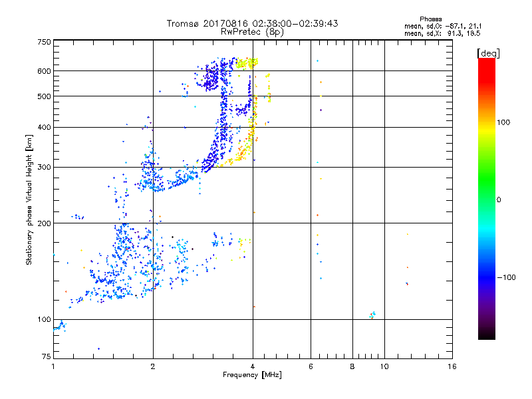Click the y-axis tick label '750'
Screen dimensions: 532x399
44,42
